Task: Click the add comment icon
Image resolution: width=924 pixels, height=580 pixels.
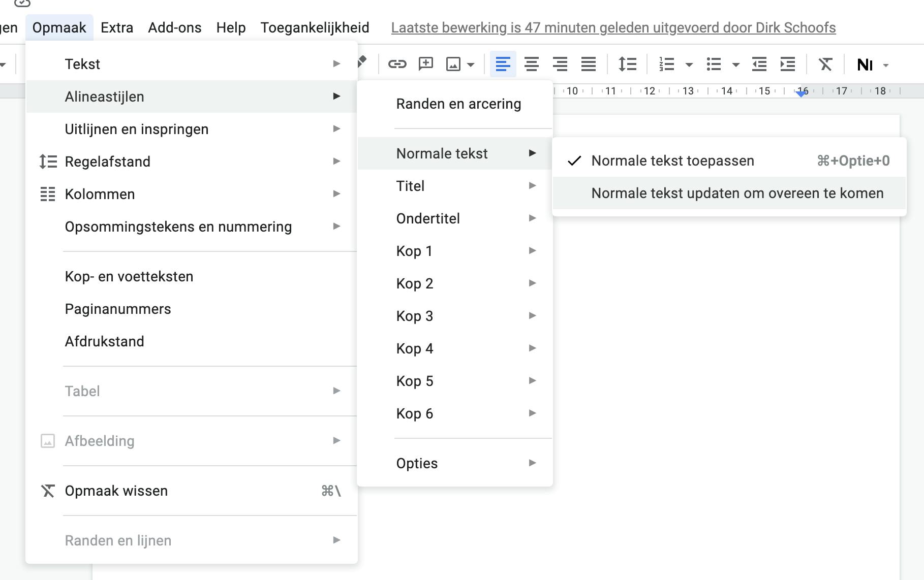Action: click(425, 64)
